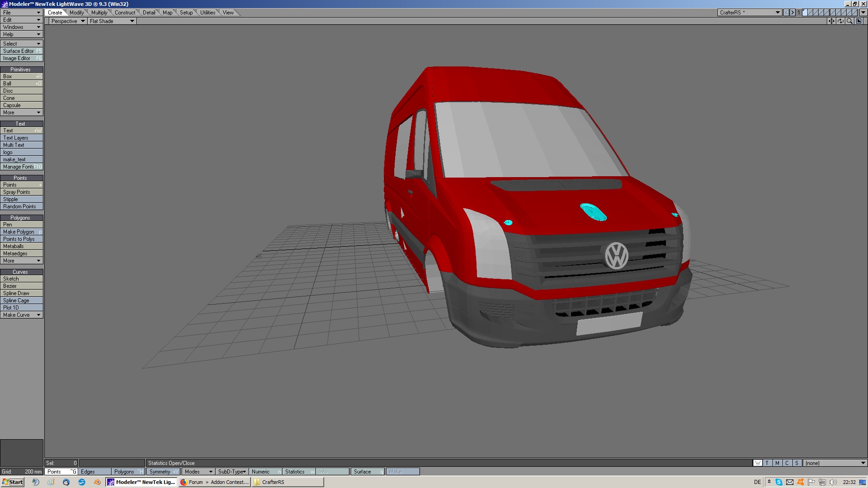Select layer 3 foreground slot
Viewport: 868px width, 488px height.
(816, 13)
